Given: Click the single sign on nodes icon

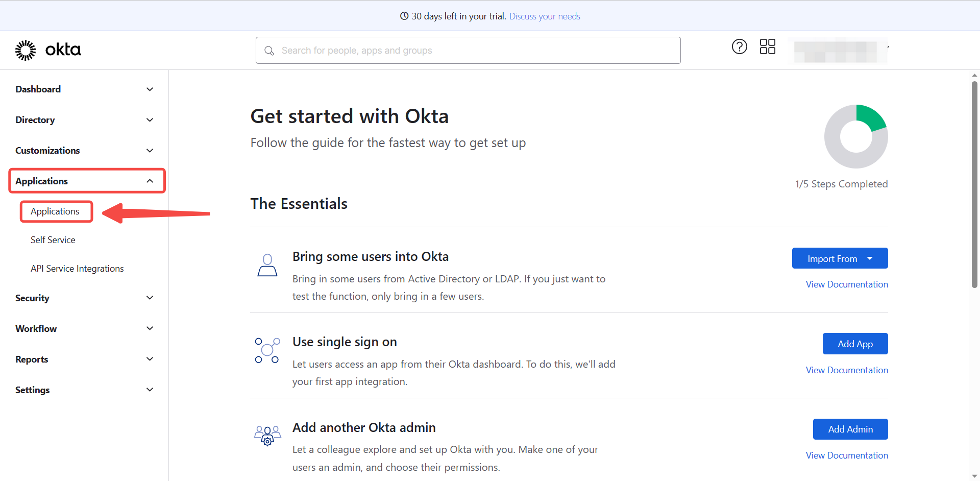Looking at the screenshot, I should tap(267, 350).
